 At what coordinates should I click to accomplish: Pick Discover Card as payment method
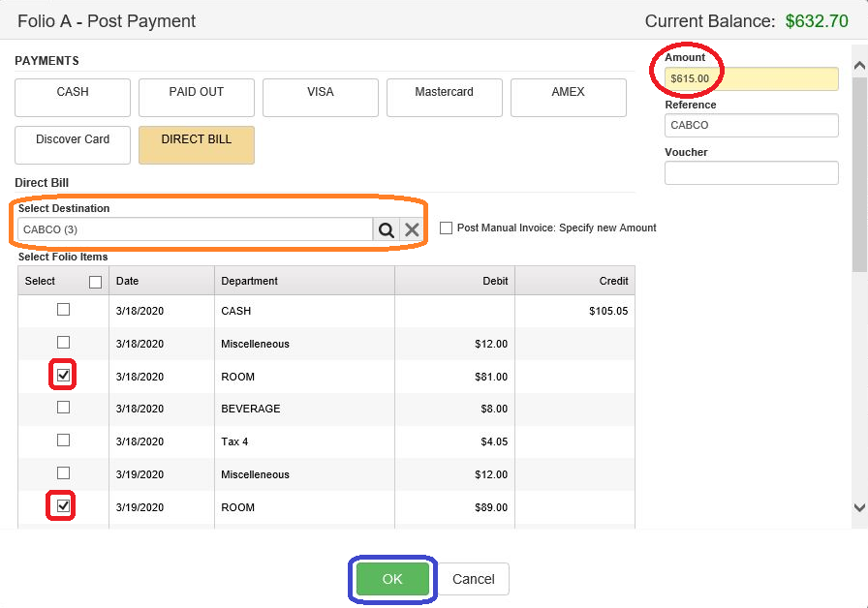click(72, 144)
